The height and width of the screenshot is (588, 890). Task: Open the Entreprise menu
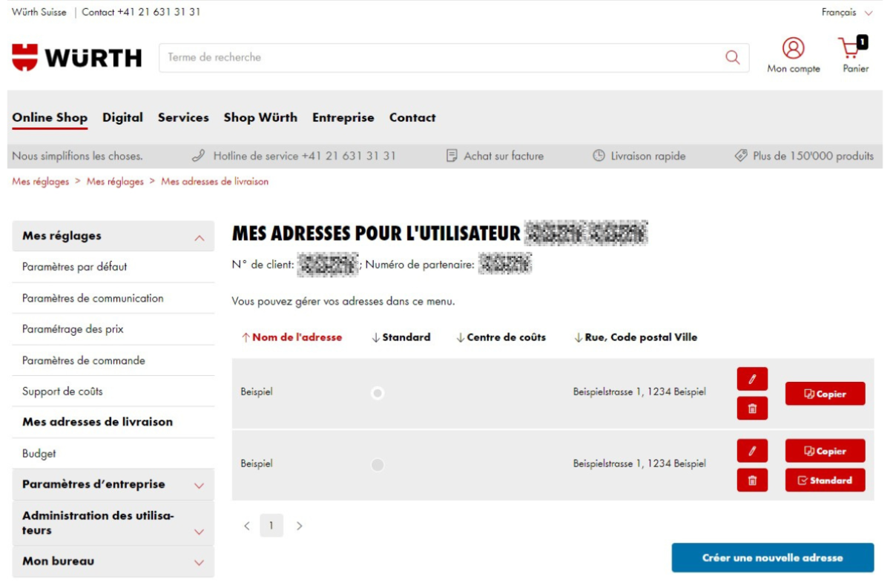343,117
